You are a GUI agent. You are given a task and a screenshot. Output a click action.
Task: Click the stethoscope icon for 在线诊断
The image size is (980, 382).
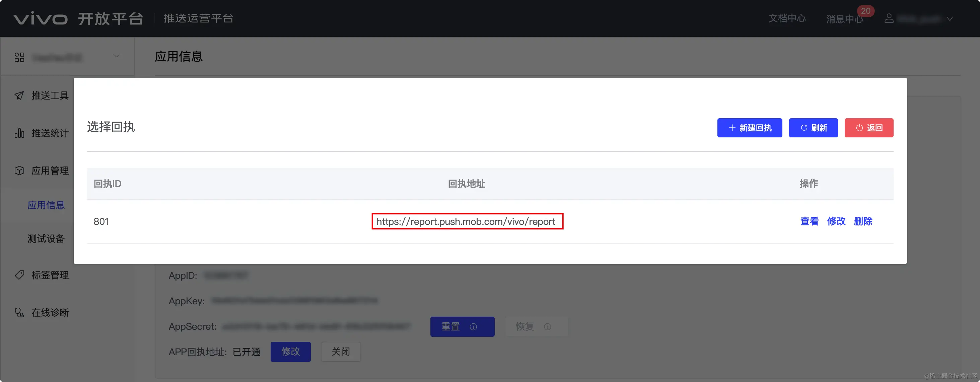coord(19,313)
